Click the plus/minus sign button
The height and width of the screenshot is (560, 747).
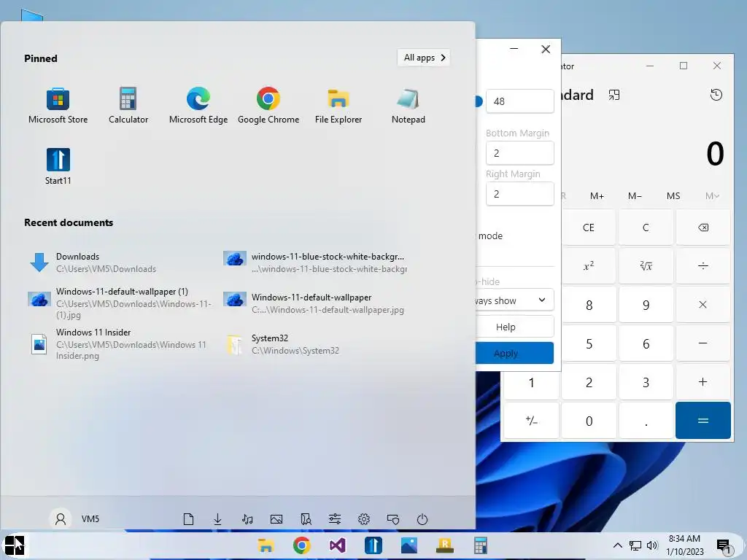[x=532, y=421]
